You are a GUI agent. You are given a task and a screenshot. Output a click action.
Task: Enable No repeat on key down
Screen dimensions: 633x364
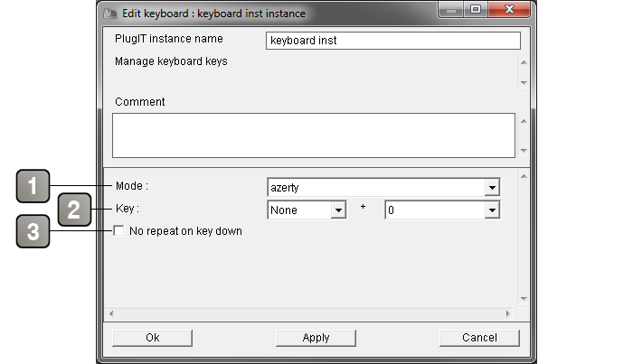118,231
